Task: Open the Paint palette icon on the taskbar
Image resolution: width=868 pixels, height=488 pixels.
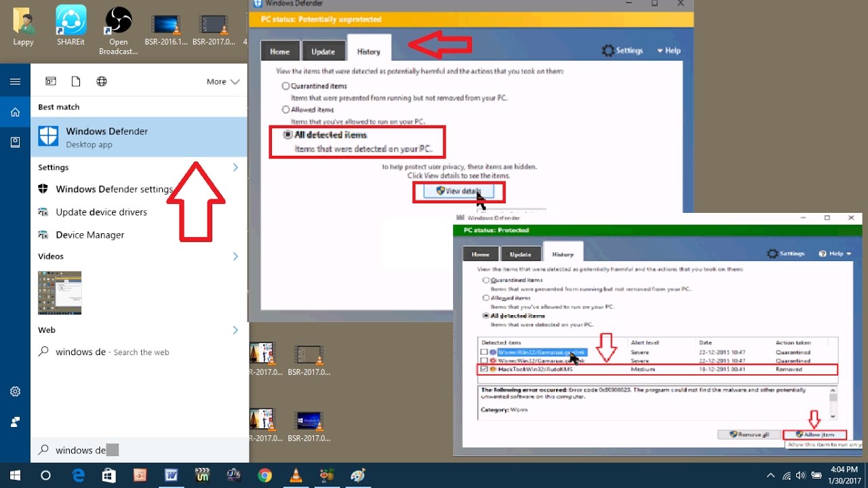Action: (x=358, y=475)
